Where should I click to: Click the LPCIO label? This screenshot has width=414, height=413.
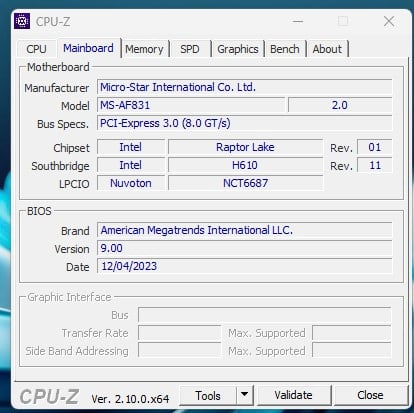(x=74, y=184)
